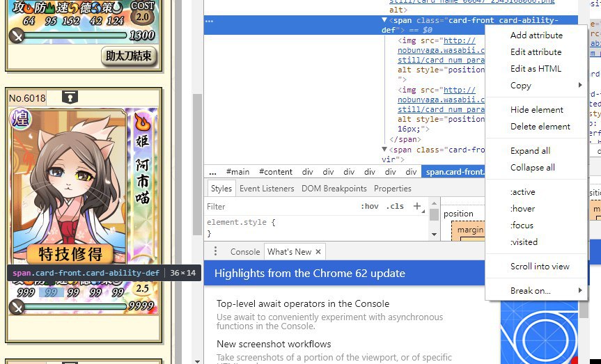Close the What's New tab
The height and width of the screenshot is (364, 601).
[x=318, y=252]
